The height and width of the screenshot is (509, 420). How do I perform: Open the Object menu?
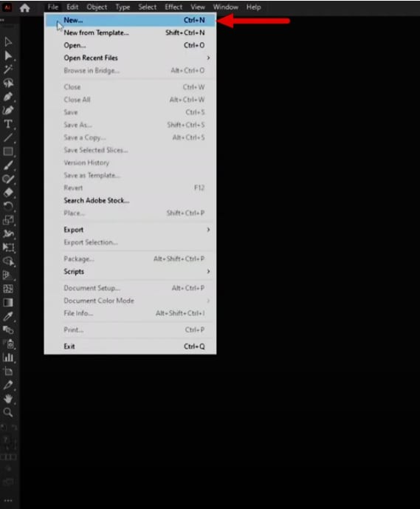97,7
